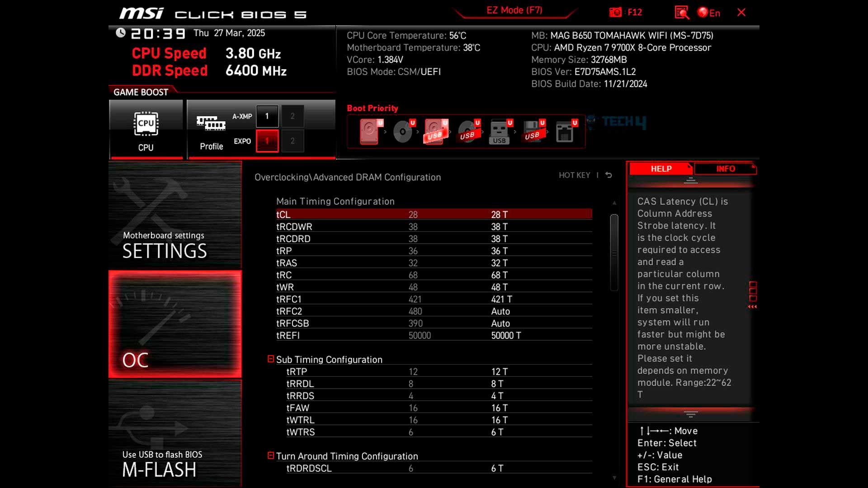Click the timing list vertical scrollbar

click(614, 253)
